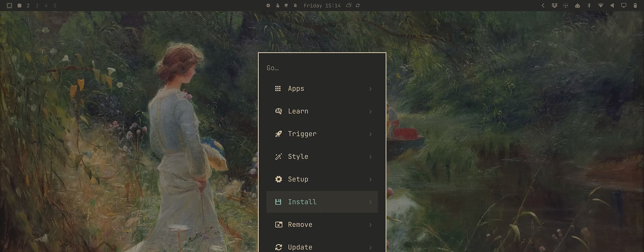
Task: Open the Dropbox tray icon
Action: pos(554,5)
